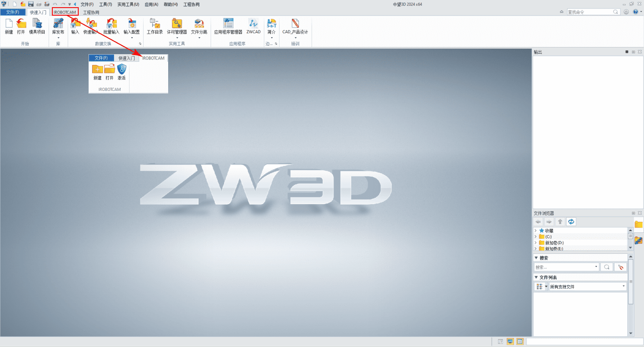Click the undo arrow in quick access toolbar
Viewport: 644px width, 347px height.
[x=55, y=4]
